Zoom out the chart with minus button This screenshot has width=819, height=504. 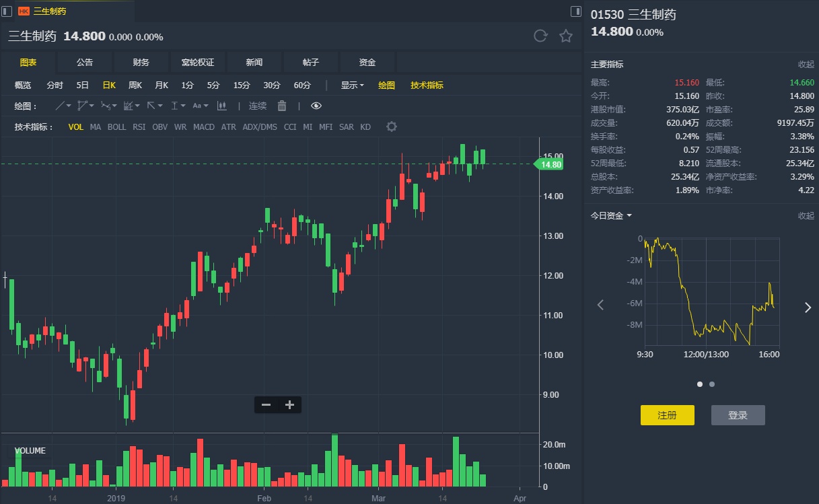coord(266,404)
